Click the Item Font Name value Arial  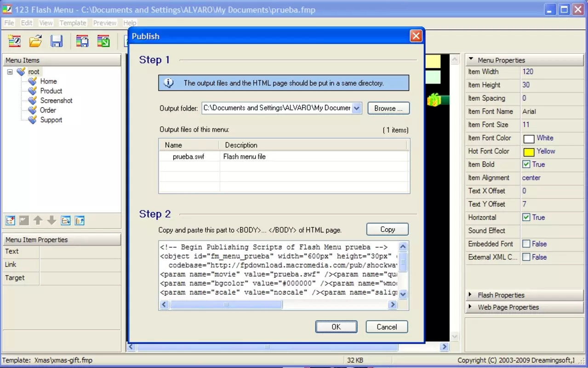[x=529, y=111]
